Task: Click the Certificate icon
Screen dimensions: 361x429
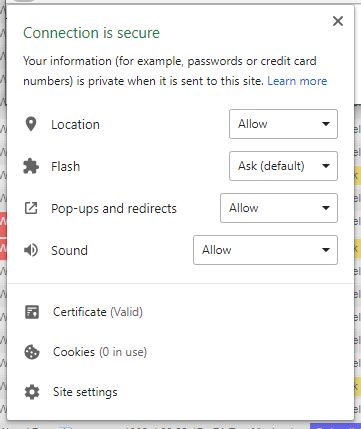Action: pos(32,312)
